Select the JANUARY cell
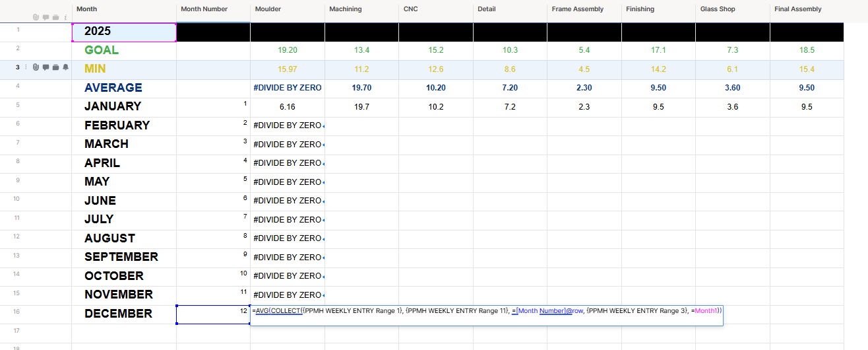Screen dimensions: 868x350 tap(124, 107)
